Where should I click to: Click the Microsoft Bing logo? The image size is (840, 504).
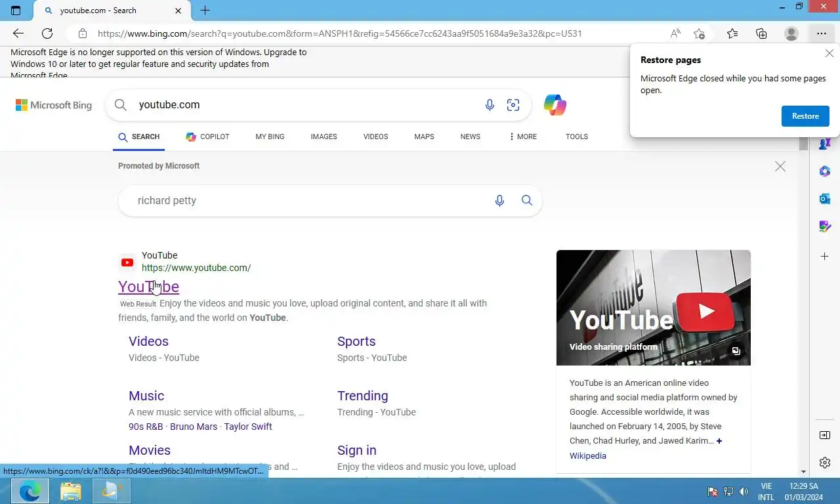[54, 105]
